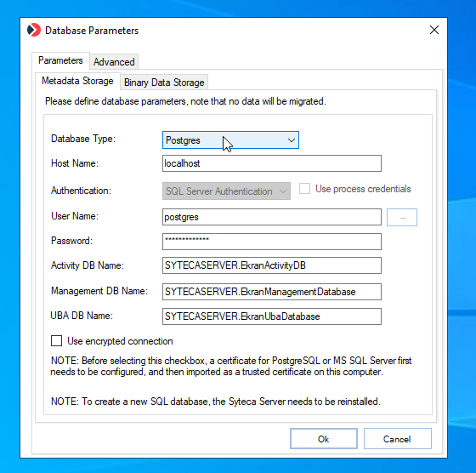This screenshot has width=476, height=473.
Task: Click the Host Name input field
Action: (x=272, y=163)
